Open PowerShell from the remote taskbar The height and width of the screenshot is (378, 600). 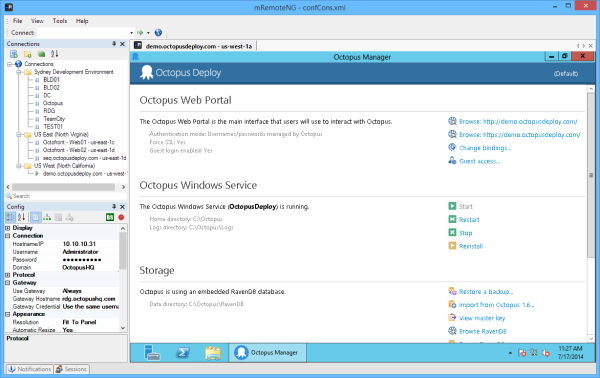[183, 352]
